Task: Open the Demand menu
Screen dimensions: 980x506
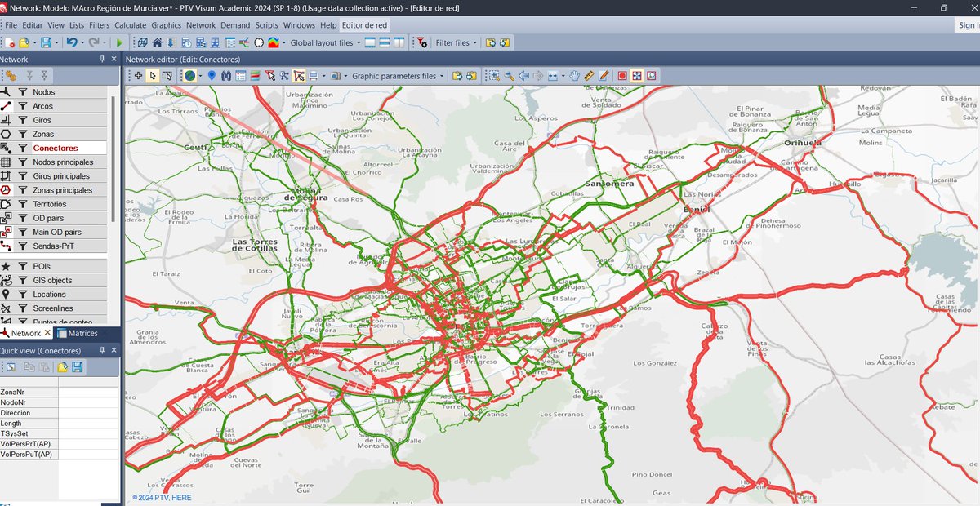Action: 235,25
